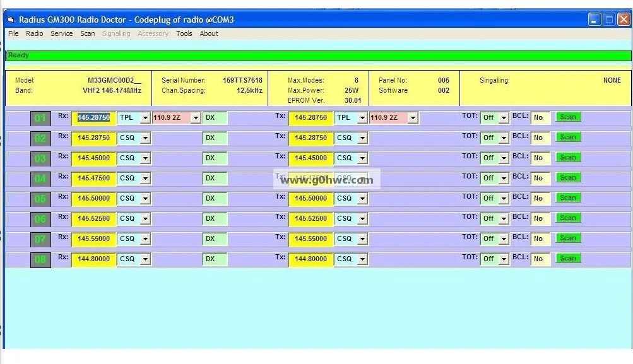This screenshot has width=633, height=364.
Task: Click channel 05 Tx frequency 145.50000 field
Action: [x=311, y=199]
